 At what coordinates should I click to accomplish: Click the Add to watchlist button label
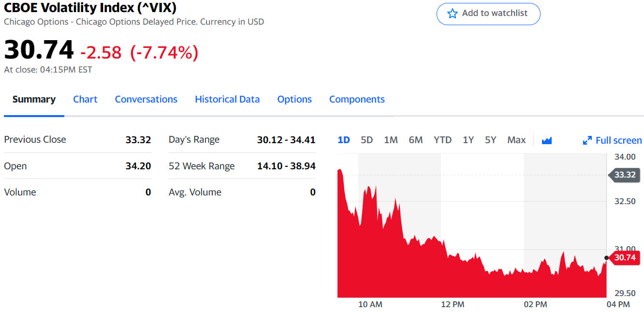[x=495, y=13]
